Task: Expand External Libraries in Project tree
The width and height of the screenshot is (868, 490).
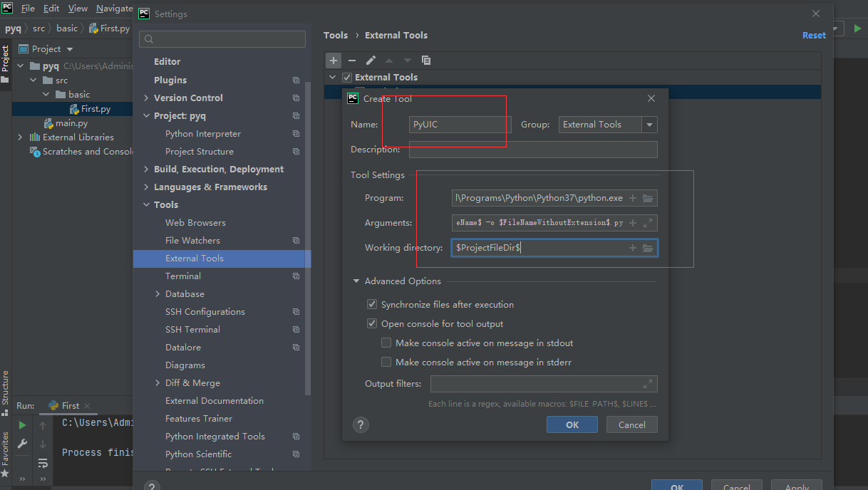Action: 20,137
